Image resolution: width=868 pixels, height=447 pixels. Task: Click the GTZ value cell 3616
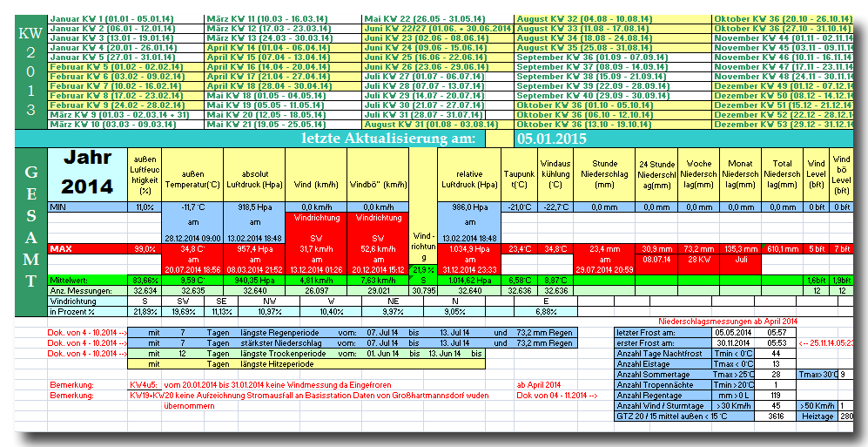[776, 416]
